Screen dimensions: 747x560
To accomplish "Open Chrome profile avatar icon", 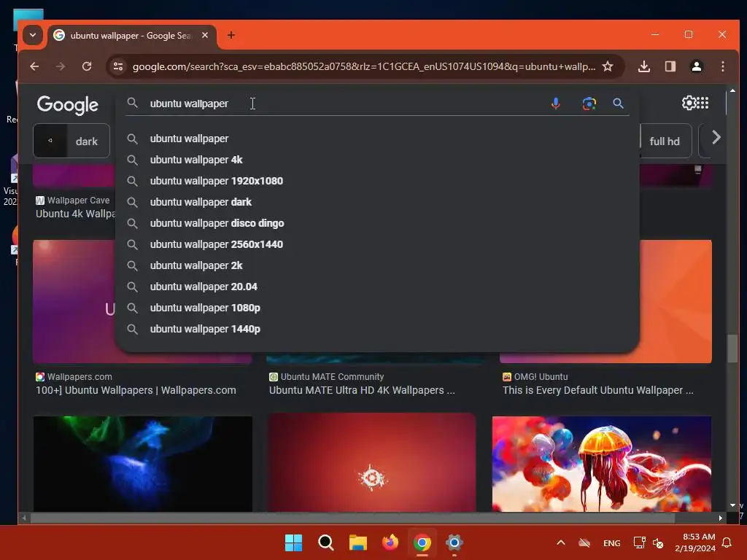I will coord(697,66).
